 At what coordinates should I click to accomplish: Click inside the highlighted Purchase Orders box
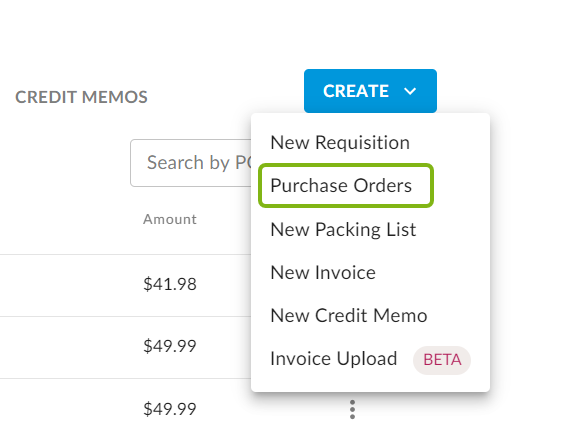pos(346,185)
